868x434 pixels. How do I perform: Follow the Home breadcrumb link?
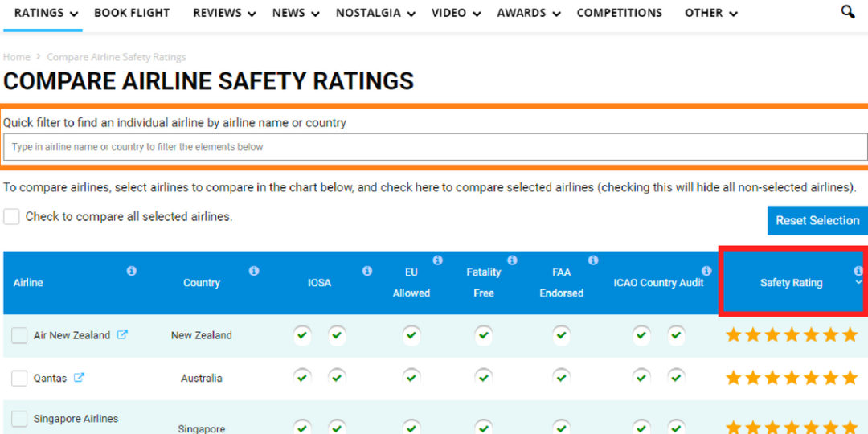(x=16, y=57)
